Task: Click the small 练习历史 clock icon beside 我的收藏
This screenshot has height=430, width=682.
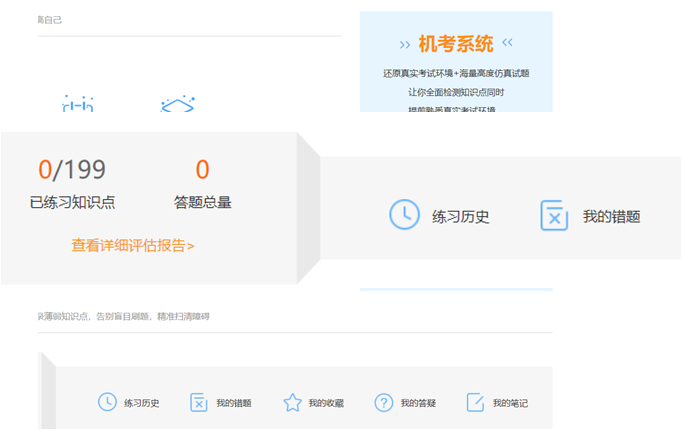Action: pyautogui.click(x=107, y=402)
